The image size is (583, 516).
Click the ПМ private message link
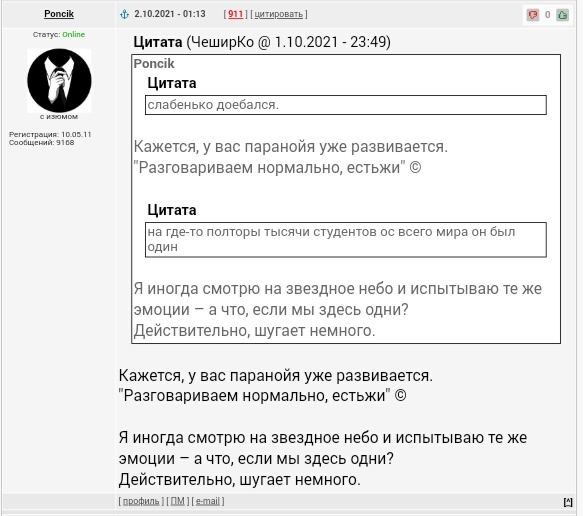point(178,501)
